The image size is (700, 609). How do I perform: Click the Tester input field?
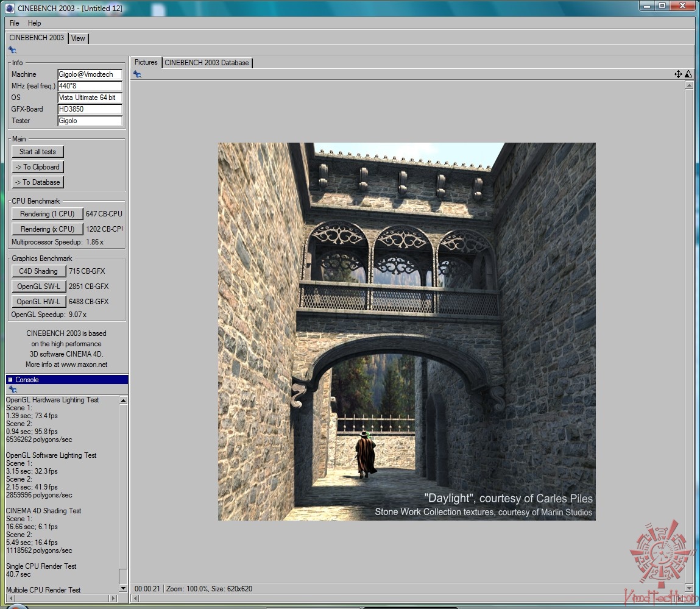90,121
